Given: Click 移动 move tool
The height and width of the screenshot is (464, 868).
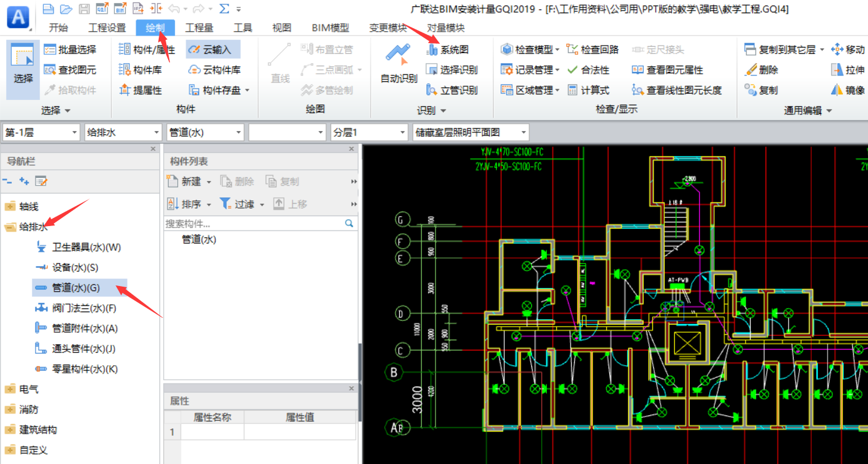Looking at the screenshot, I should 848,49.
